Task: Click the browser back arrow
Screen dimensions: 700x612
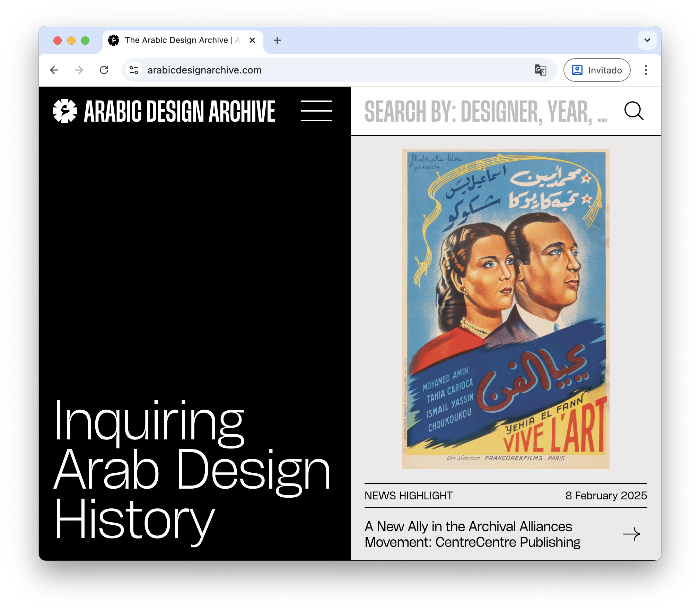Action: 54,70
